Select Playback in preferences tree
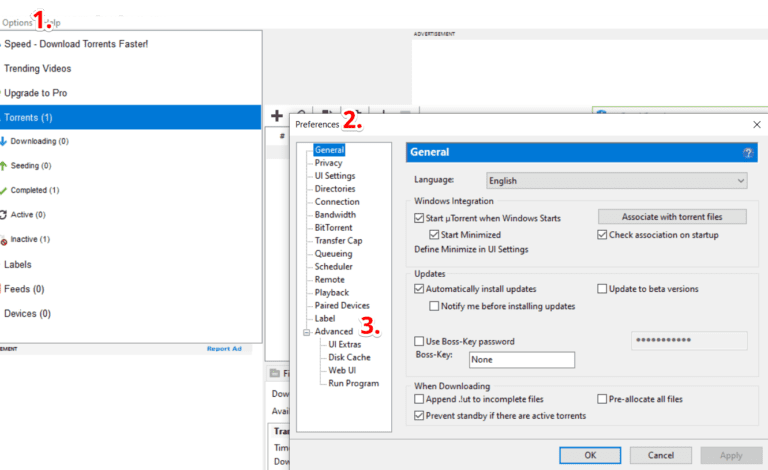Screen dimensions: 768x470 332,292
